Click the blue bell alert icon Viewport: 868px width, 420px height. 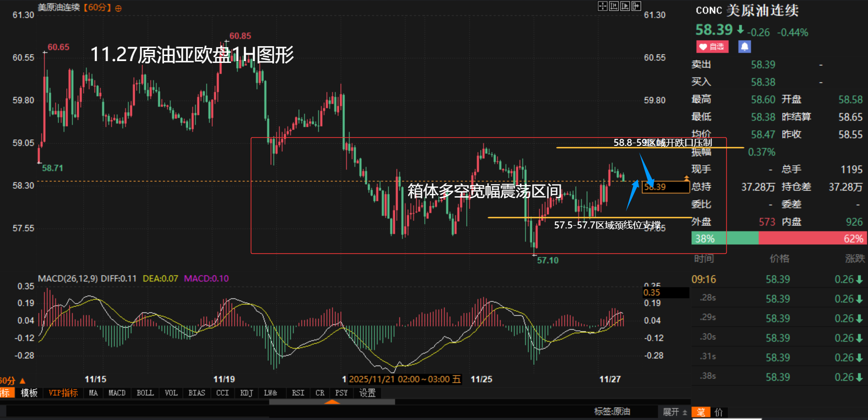[x=744, y=47]
